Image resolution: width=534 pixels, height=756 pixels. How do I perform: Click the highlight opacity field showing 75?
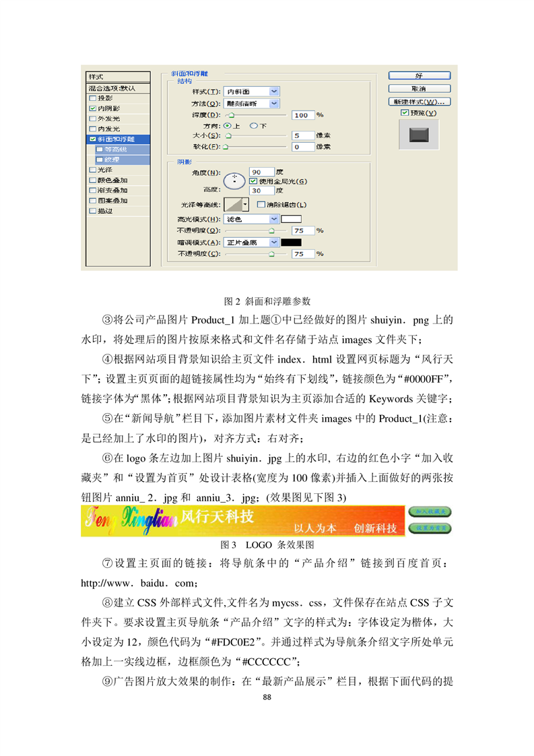click(x=304, y=230)
